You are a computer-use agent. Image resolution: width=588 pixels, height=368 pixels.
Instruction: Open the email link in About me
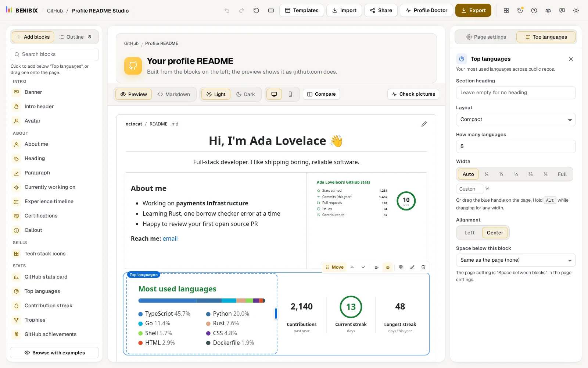click(x=170, y=238)
